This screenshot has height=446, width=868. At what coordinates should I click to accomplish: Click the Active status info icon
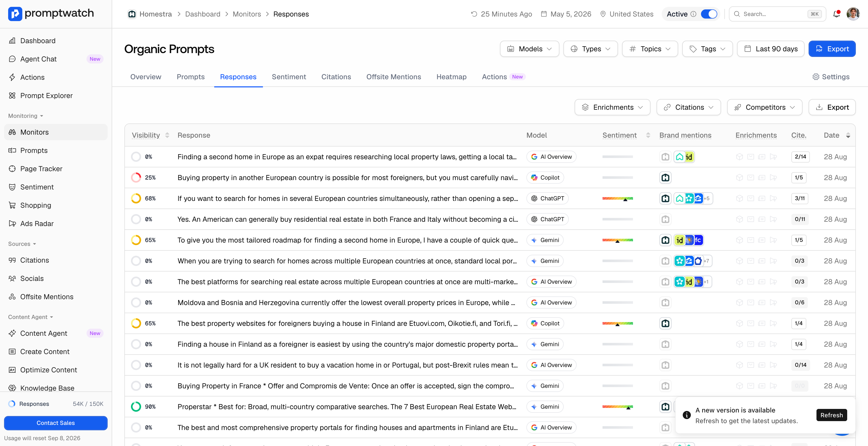(693, 14)
